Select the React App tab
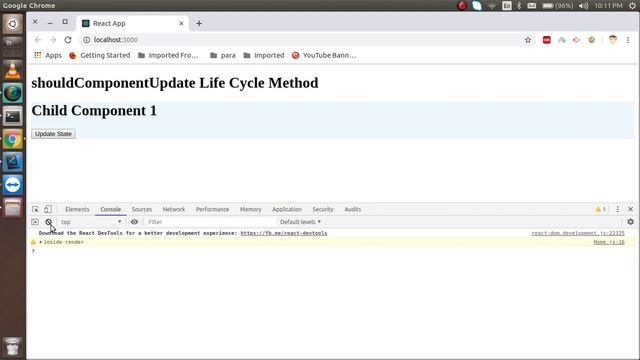640x360 pixels. coord(132,24)
